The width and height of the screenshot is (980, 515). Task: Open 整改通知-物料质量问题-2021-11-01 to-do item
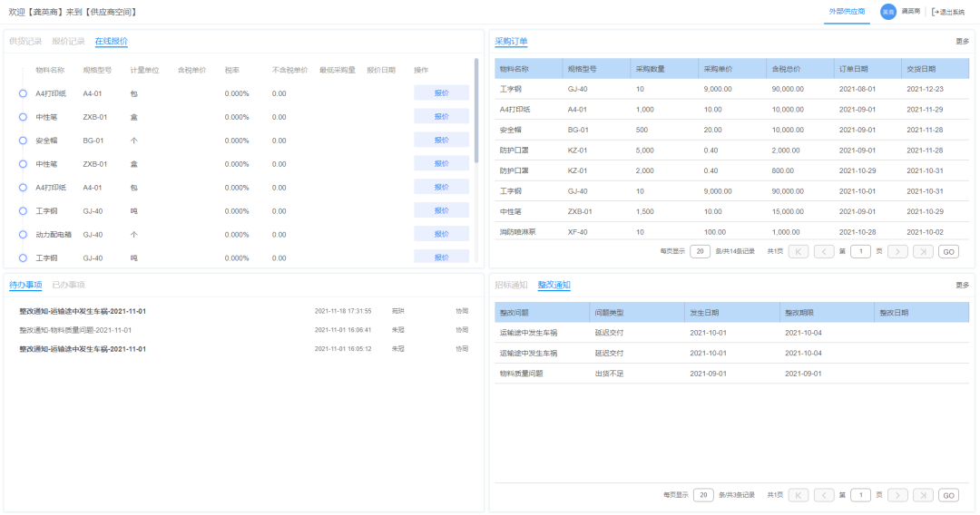coord(75,330)
